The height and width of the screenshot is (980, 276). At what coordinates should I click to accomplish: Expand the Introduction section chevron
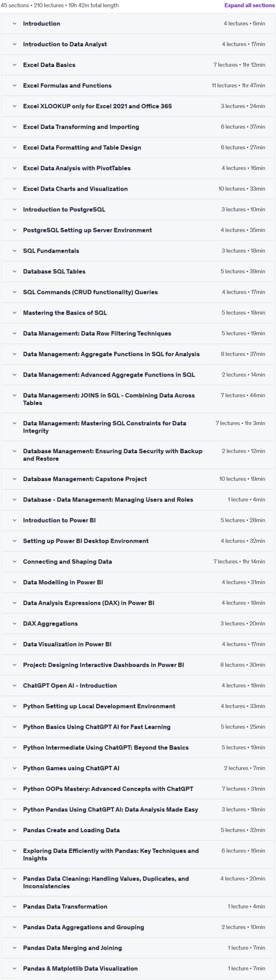tap(15, 23)
